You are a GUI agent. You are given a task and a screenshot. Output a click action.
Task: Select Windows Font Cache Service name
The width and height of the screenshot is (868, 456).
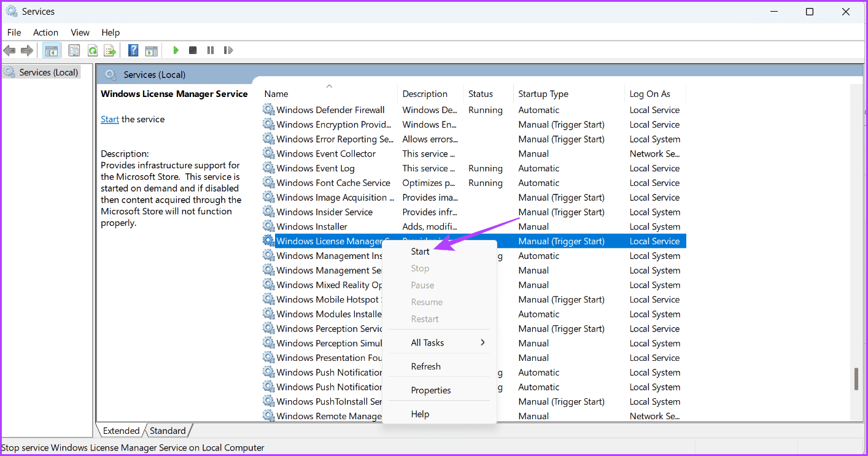tap(333, 183)
